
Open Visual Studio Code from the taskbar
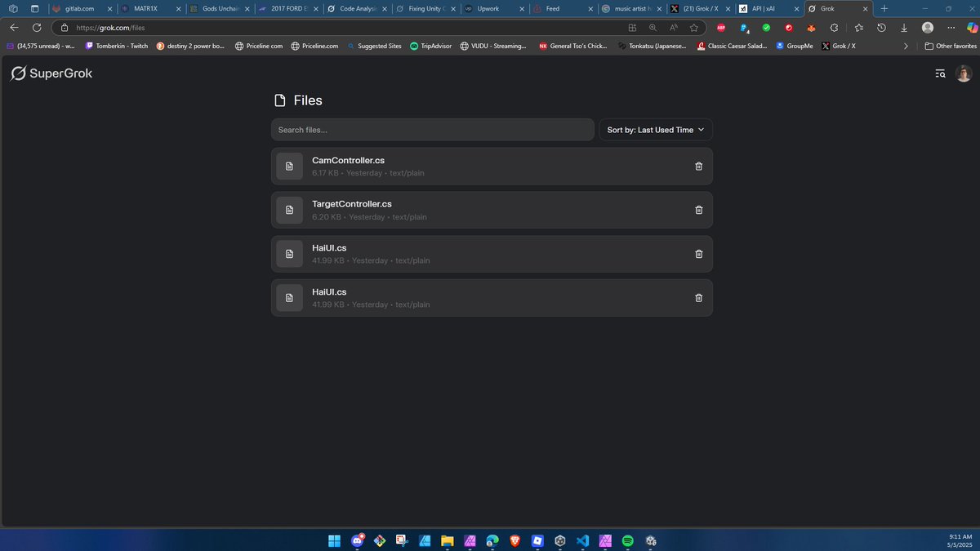(582, 540)
